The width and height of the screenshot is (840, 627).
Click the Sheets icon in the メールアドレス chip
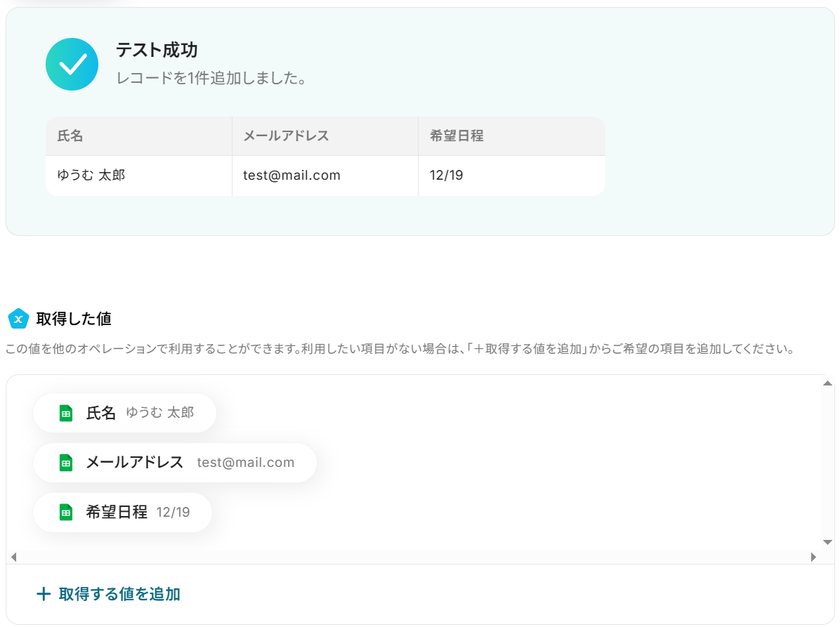pyautogui.click(x=66, y=463)
